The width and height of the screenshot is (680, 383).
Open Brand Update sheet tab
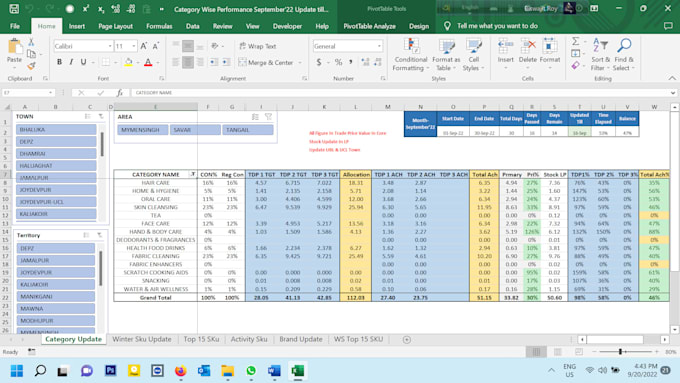[x=301, y=339]
